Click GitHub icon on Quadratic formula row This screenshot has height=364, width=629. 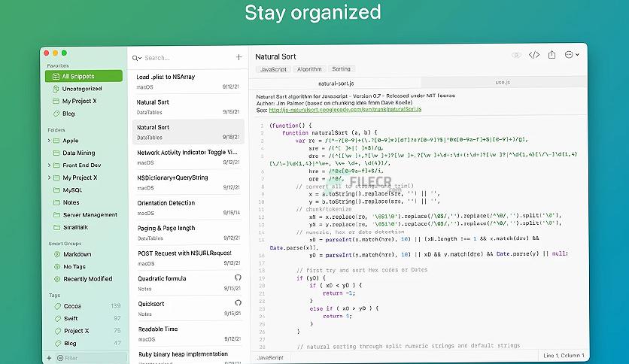click(x=238, y=278)
